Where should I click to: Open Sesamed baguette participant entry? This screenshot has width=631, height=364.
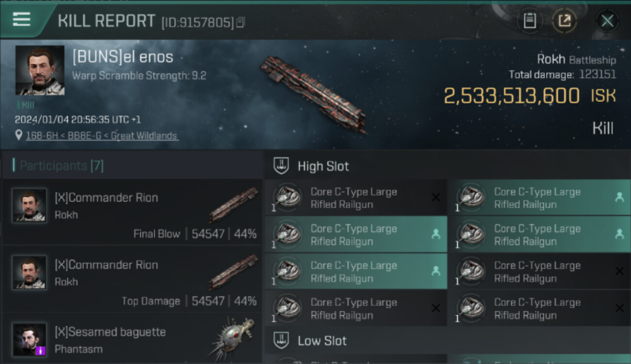click(132, 340)
